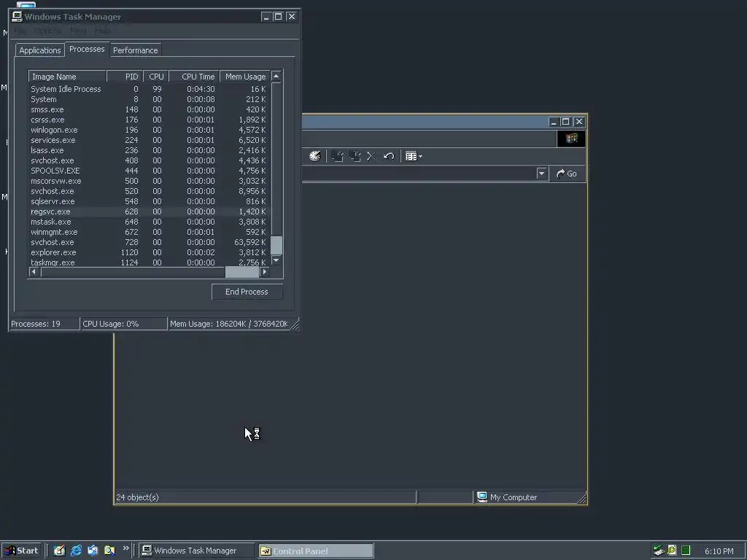Switch to the Processes tab

87,49
